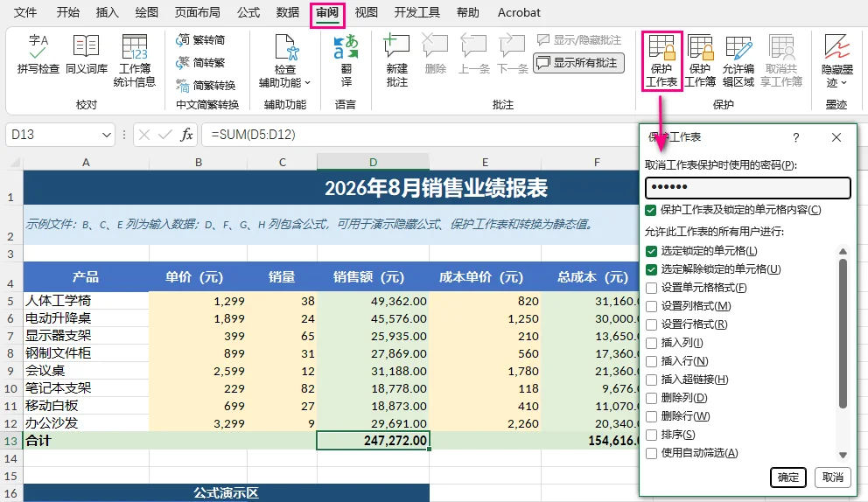Switch to the 开发工具 ribbon tab
Screen dimensions: 868x502
[x=416, y=12]
